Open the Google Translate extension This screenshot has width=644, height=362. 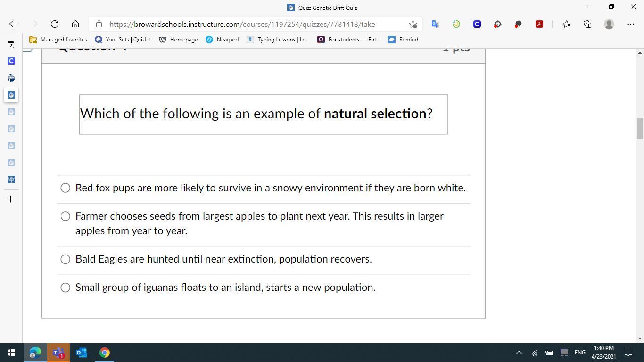coord(436,24)
